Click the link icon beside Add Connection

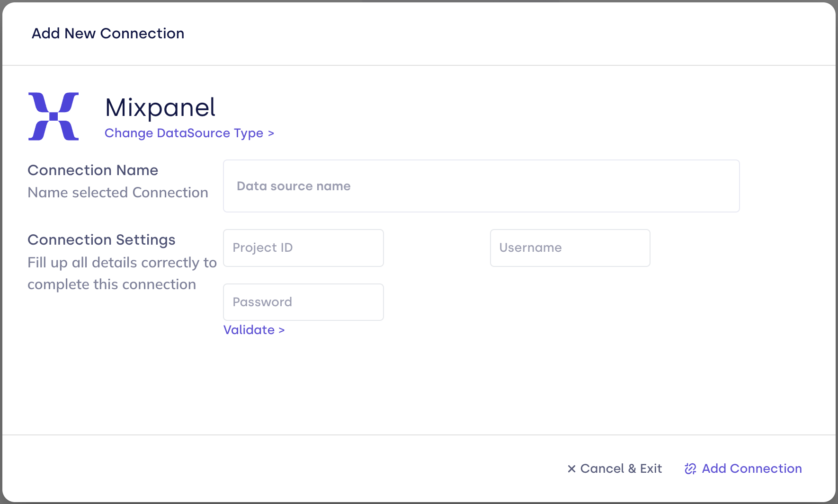pos(690,469)
